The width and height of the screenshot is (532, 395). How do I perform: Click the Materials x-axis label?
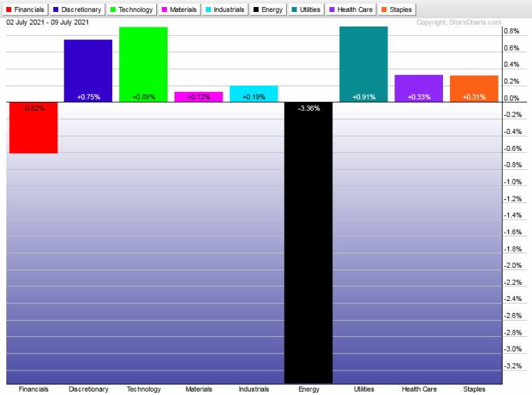pos(198,389)
